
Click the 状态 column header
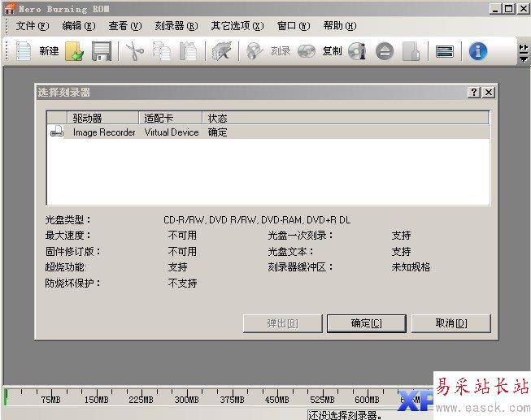pos(346,118)
